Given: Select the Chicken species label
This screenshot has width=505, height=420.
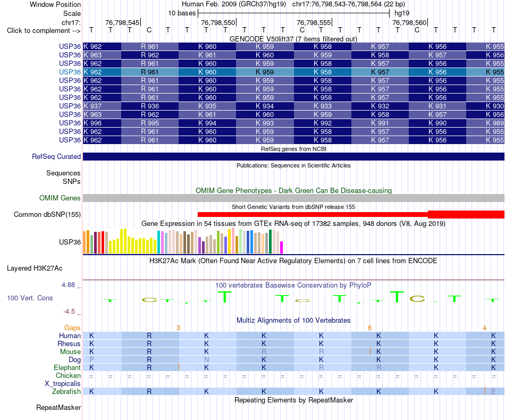Looking at the screenshot, I should [68, 375].
